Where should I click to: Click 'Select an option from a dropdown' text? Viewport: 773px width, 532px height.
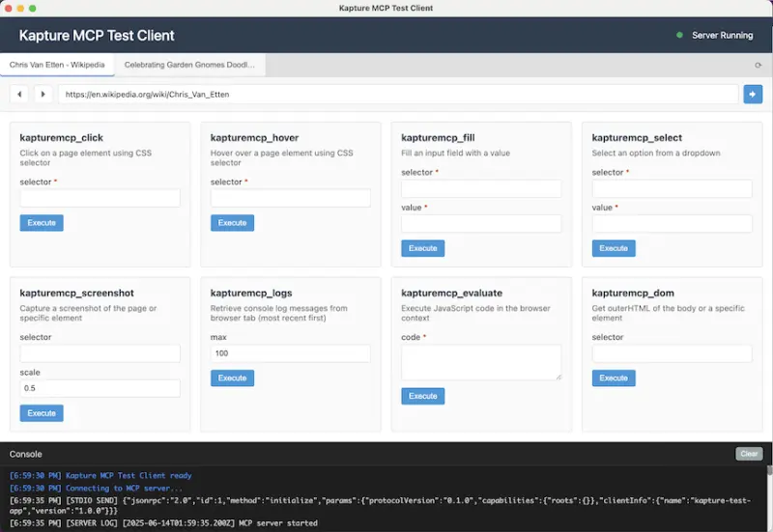(656, 154)
